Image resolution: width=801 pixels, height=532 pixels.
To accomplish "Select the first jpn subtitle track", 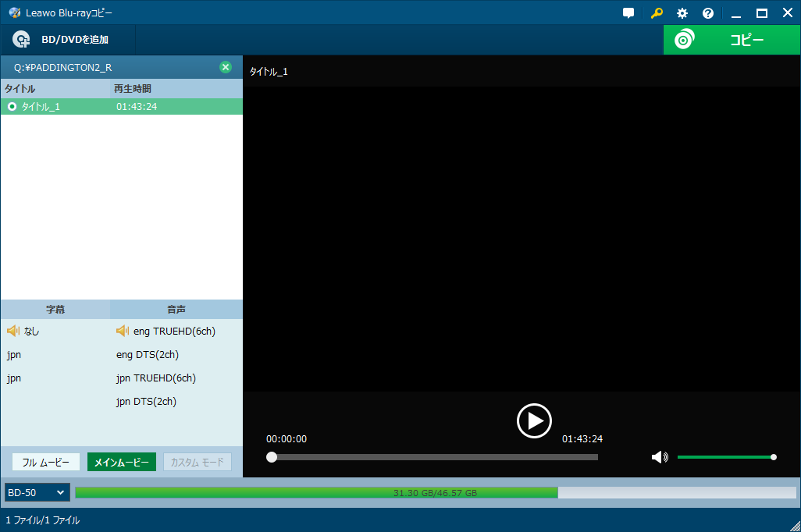I will tap(14, 355).
